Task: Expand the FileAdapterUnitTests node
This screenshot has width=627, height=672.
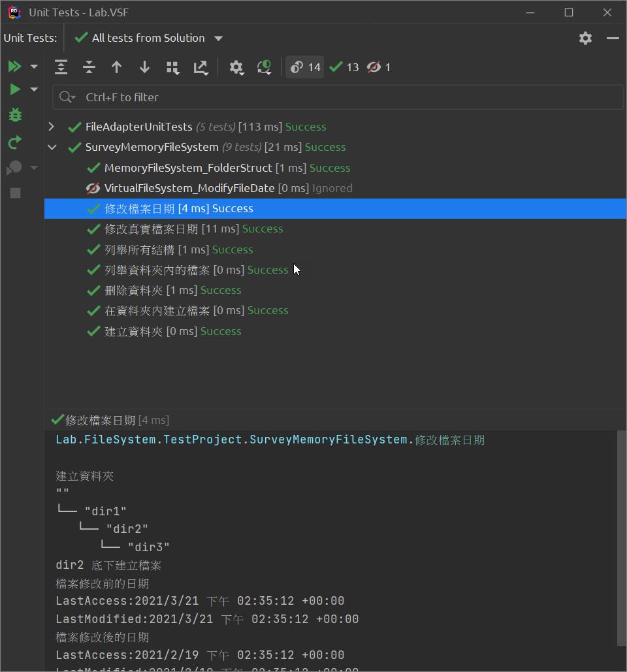Action: point(52,127)
